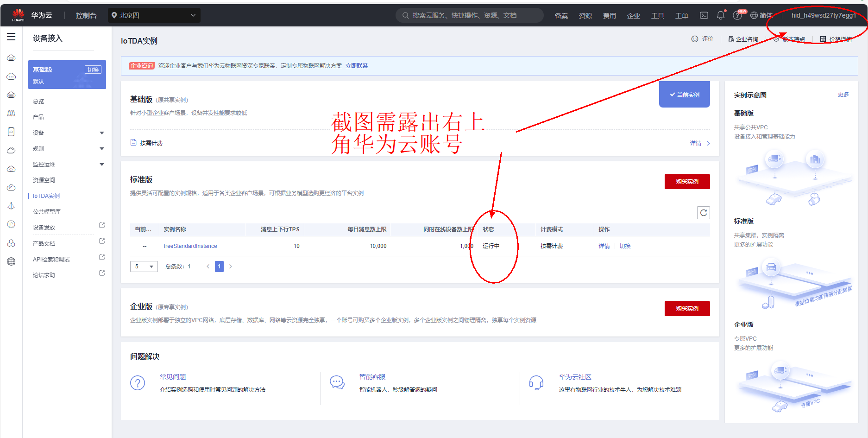This screenshot has height=438, width=868.
Task: Focus the cloud service search box
Action: (470, 15)
